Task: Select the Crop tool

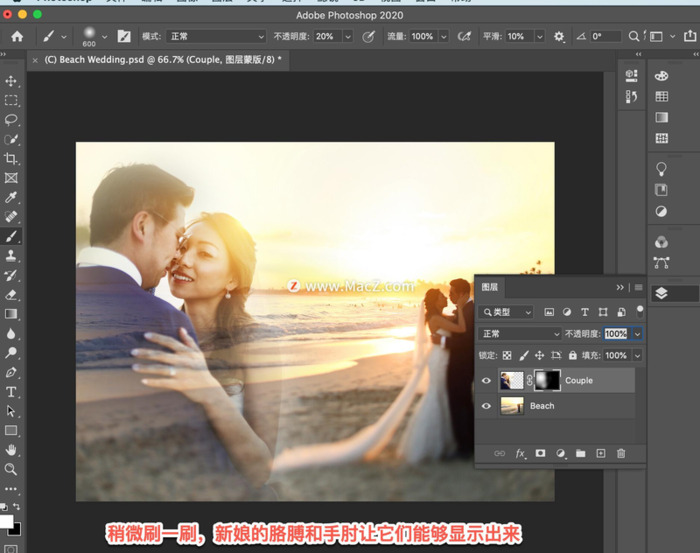Action: pyautogui.click(x=11, y=159)
